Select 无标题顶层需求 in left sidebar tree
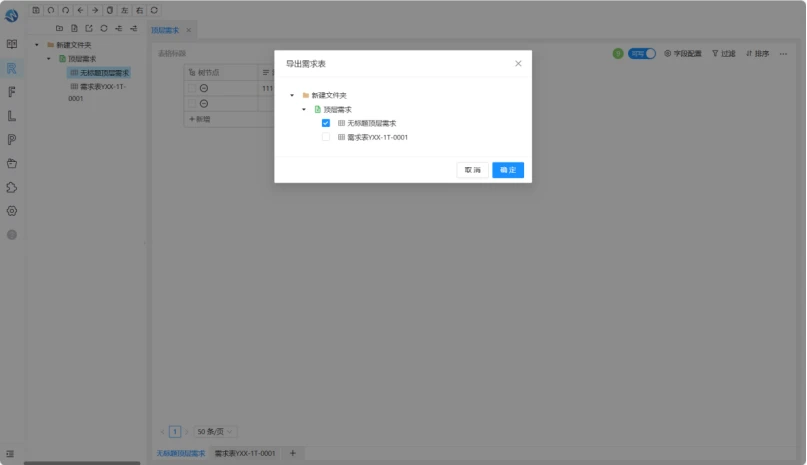This screenshot has height=465, width=807. (x=99, y=73)
